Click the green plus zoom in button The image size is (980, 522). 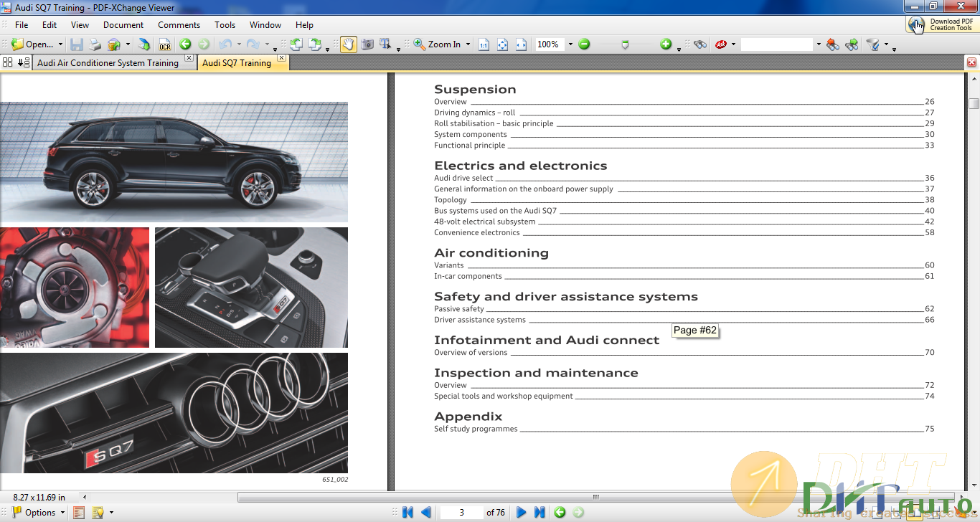click(666, 44)
